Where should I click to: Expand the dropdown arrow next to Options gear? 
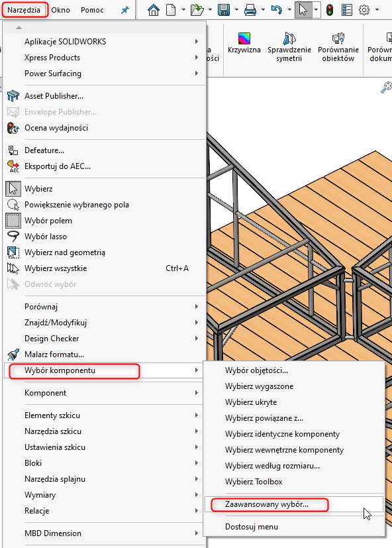point(377,10)
